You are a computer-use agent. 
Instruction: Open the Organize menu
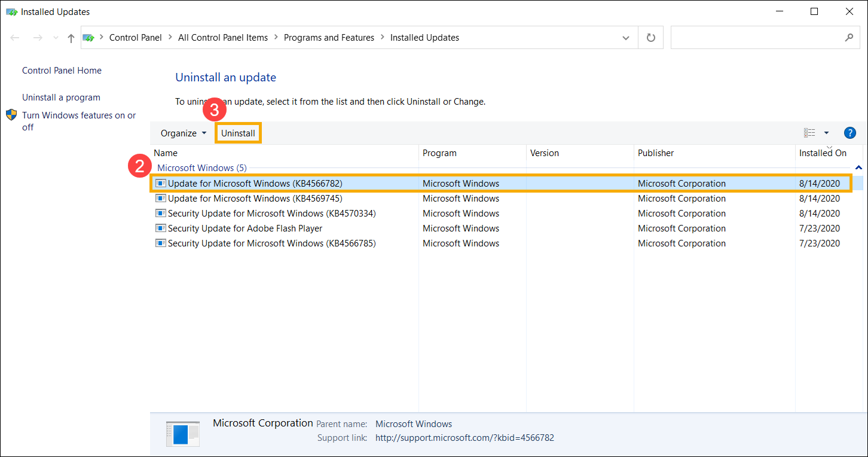pos(184,133)
